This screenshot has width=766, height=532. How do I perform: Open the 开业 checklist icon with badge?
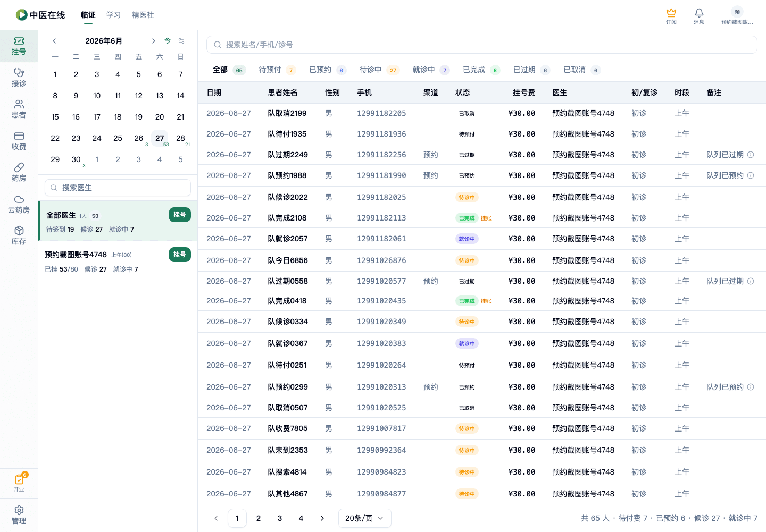19,483
